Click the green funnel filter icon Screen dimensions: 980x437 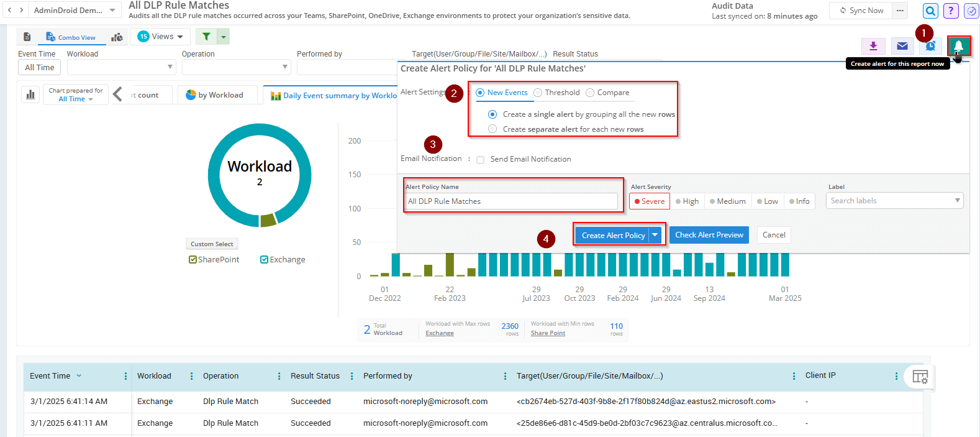206,37
